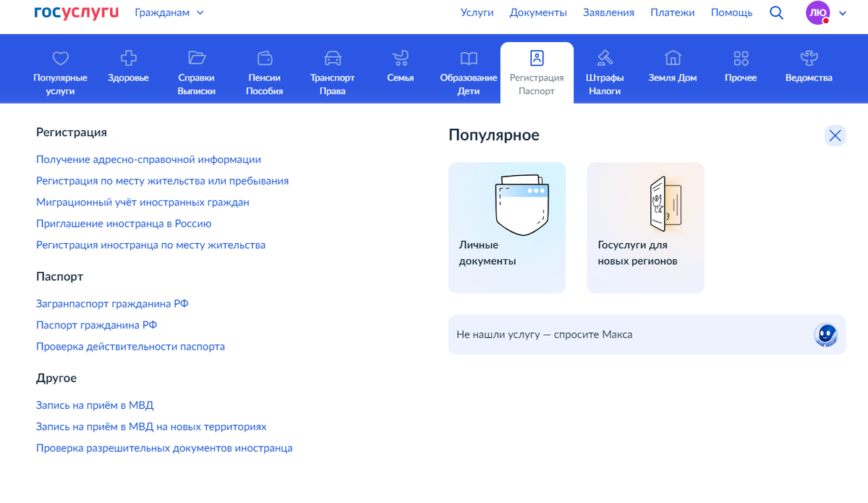Select the Штрафы Налоги gavel icon
Screen dimensions: 868x503
point(605,58)
